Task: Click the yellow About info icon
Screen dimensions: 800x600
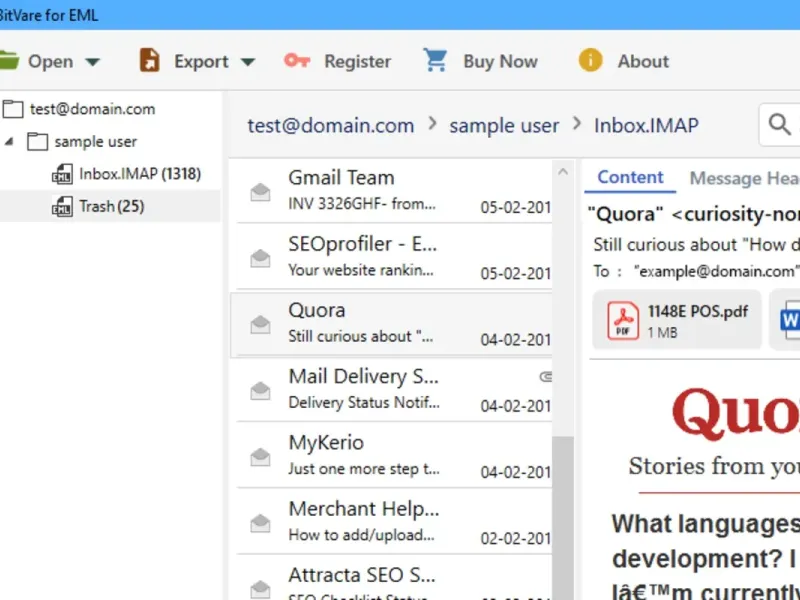Action: tap(590, 60)
